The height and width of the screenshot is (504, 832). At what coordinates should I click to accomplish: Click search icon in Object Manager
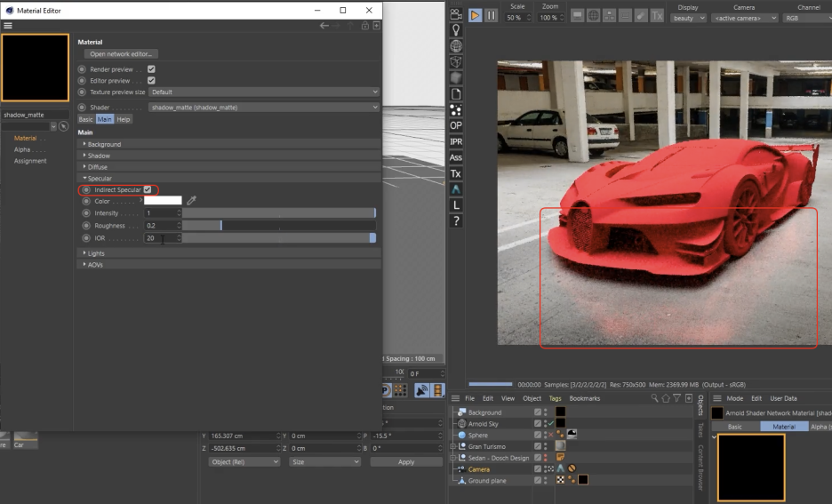point(655,398)
